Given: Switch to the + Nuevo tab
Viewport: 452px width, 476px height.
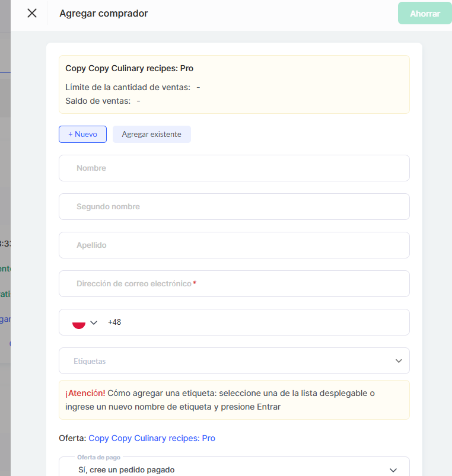Looking at the screenshot, I should 82,135.
